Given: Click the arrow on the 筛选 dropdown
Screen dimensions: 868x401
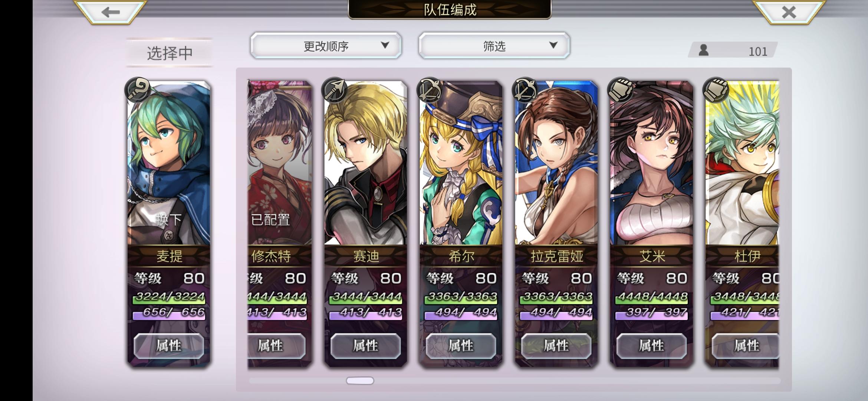Looking at the screenshot, I should click(553, 45).
